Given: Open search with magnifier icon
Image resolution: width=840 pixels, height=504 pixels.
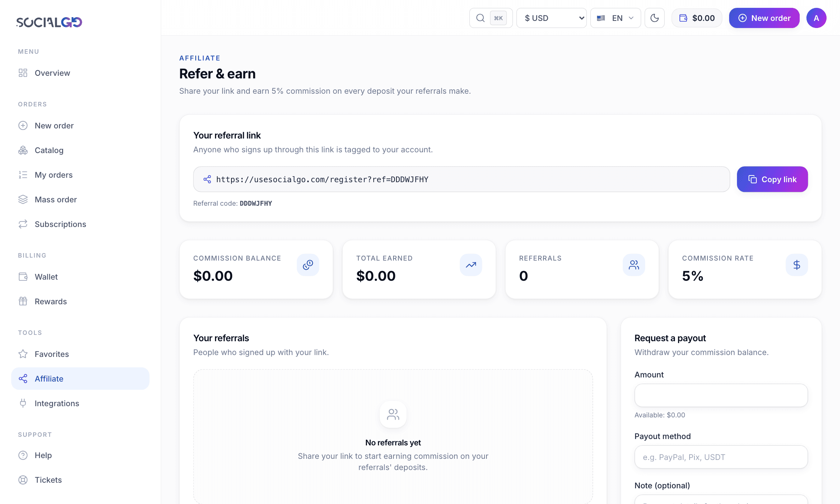Looking at the screenshot, I should [x=480, y=18].
